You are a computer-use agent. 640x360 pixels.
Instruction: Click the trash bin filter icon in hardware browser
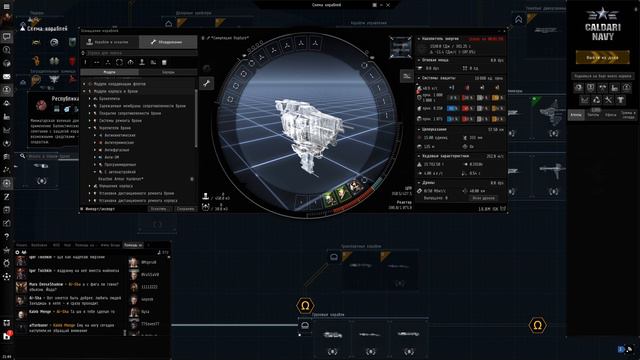164,62
